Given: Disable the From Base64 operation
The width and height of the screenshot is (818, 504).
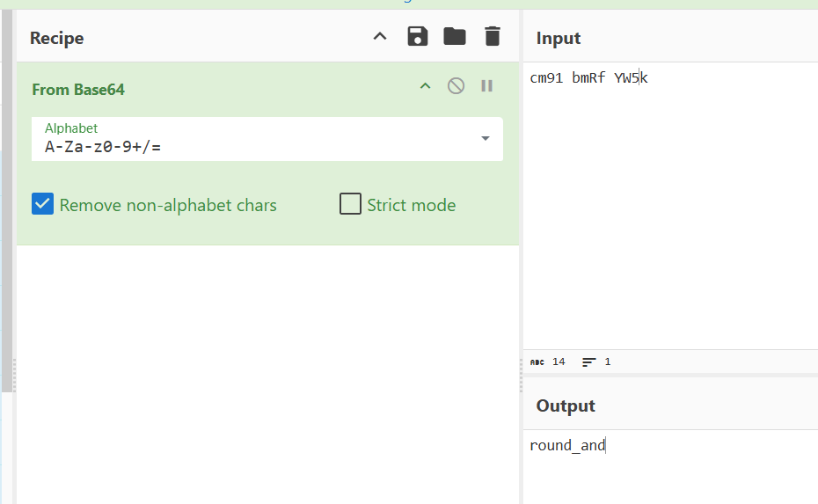Looking at the screenshot, I should point(456,86).
